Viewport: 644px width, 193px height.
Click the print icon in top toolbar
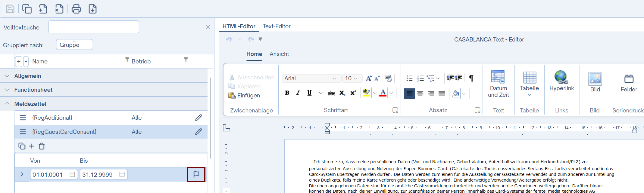[76, 9]
